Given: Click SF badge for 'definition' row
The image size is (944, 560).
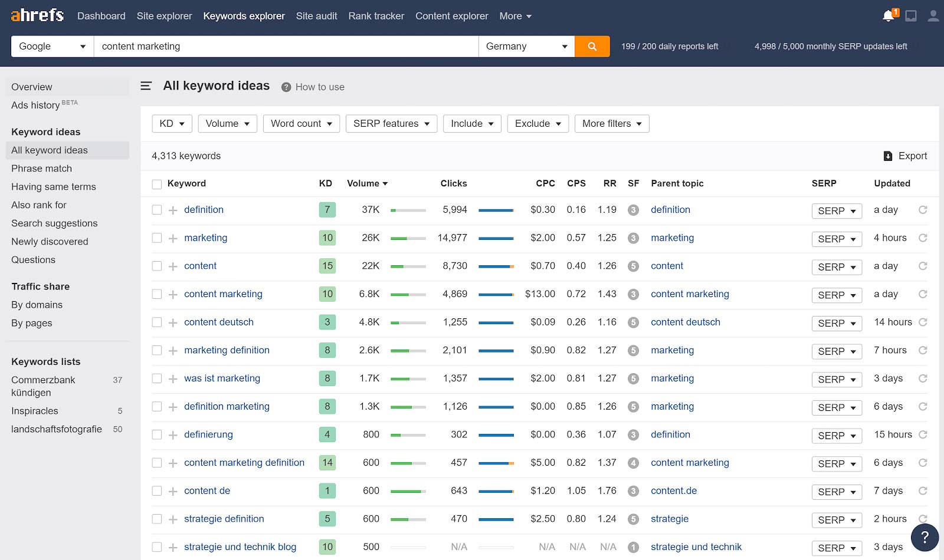Looking at the screenshot, I should (633, 210).
